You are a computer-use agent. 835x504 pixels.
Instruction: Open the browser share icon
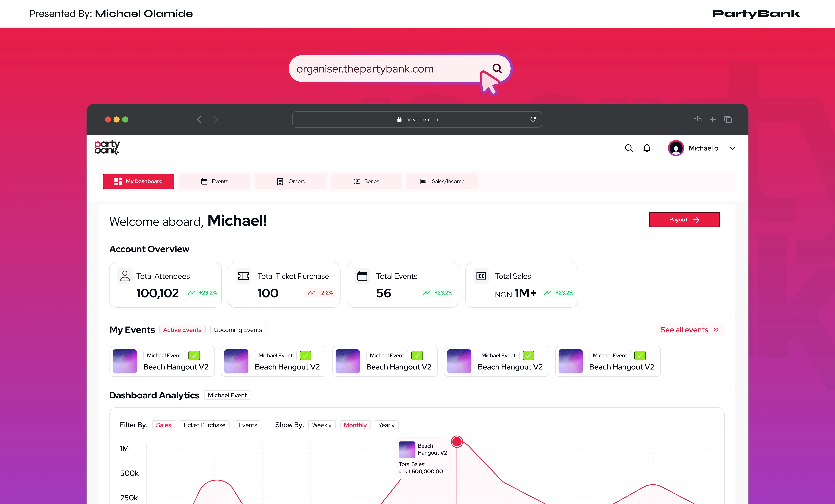pyautogui.click(x=697, y=119)
